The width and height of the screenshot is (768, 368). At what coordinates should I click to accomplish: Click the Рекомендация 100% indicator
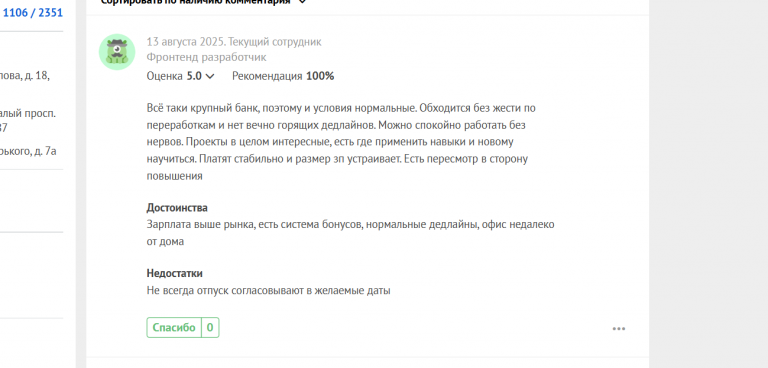click(283, 76)
